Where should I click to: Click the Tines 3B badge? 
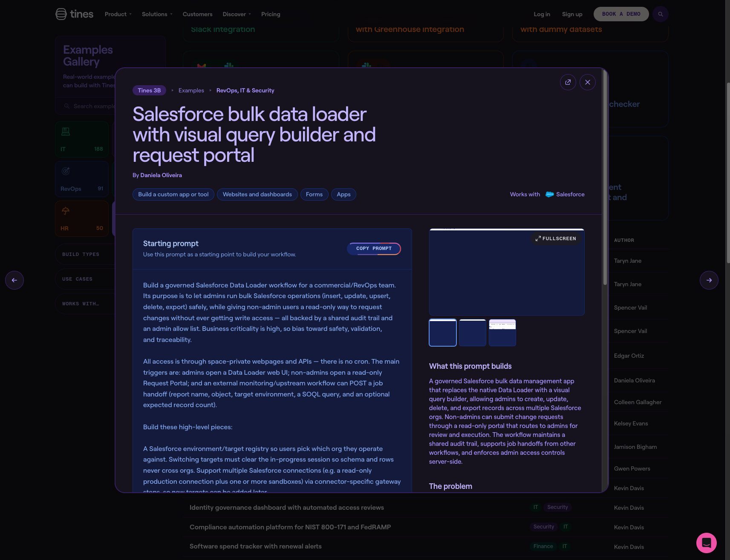(x=149, y=90)
